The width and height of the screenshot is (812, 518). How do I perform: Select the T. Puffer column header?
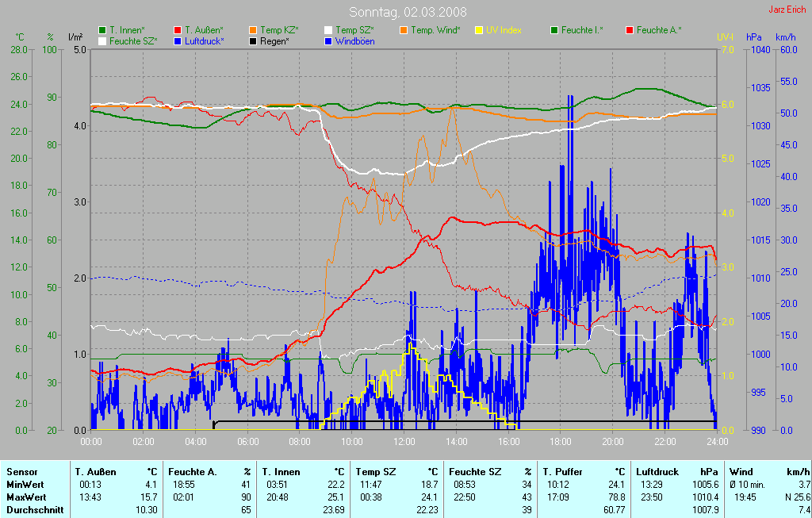[562, 471]
